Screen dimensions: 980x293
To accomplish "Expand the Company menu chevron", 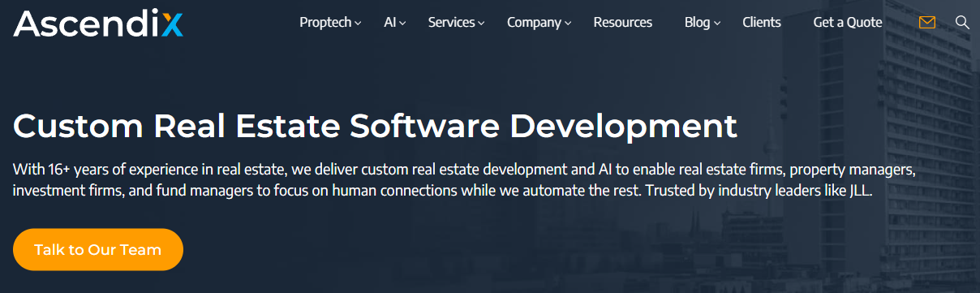I will 568,24.
